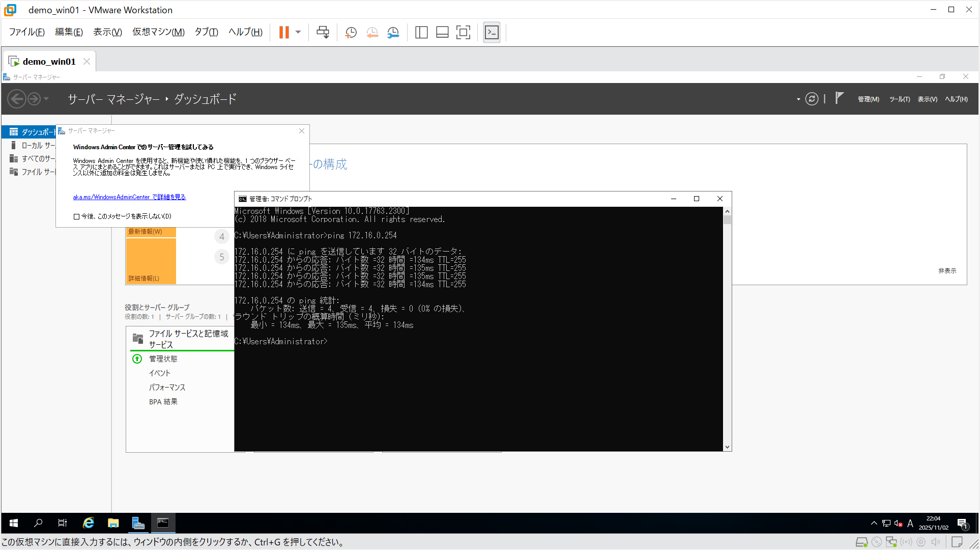This screenshot has height=550, width=980.
Task: Open aka.ms/WindowsAdminCenter details link
Action: click(x=129, y=197)
